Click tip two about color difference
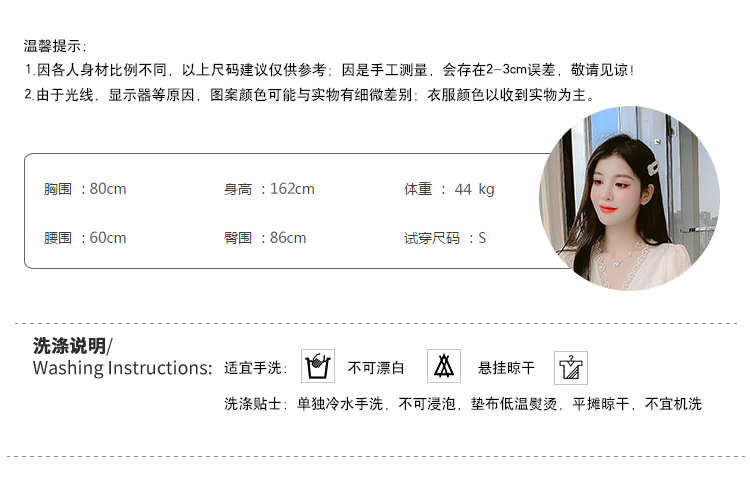 (309, 95)
